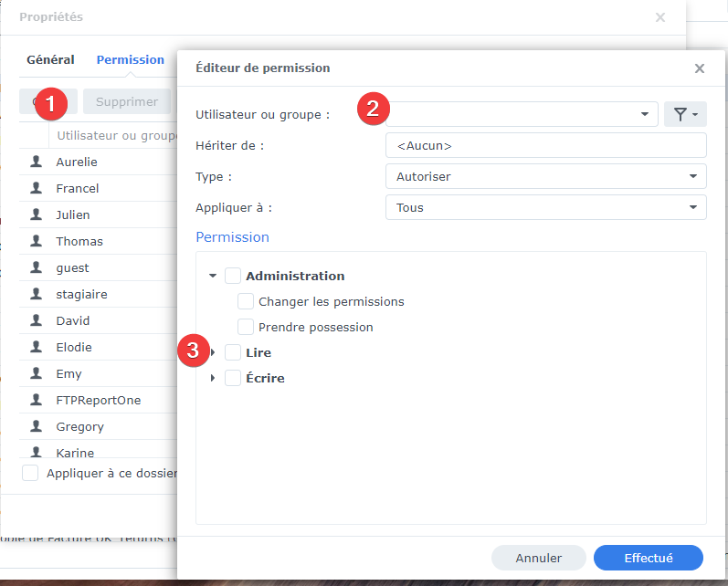Open the Appliquer à dropdown showing Tous
Viewport: 728px width, 586px height.
pos(546,207)
